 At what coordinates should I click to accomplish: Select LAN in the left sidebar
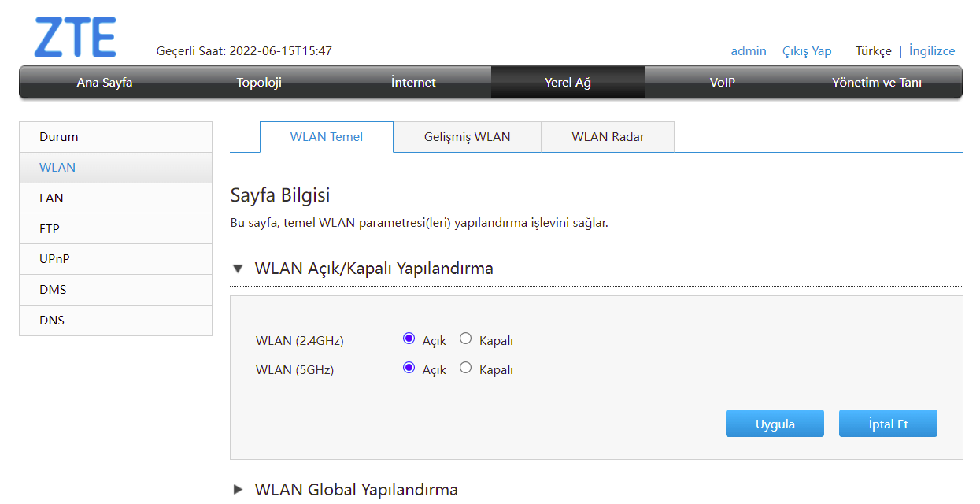coord(51,198)
